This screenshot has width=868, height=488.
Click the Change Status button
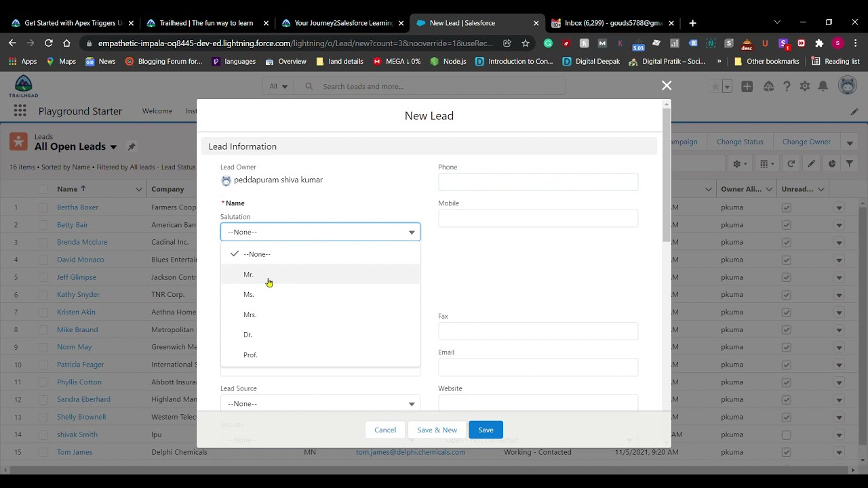pos(740,142)
